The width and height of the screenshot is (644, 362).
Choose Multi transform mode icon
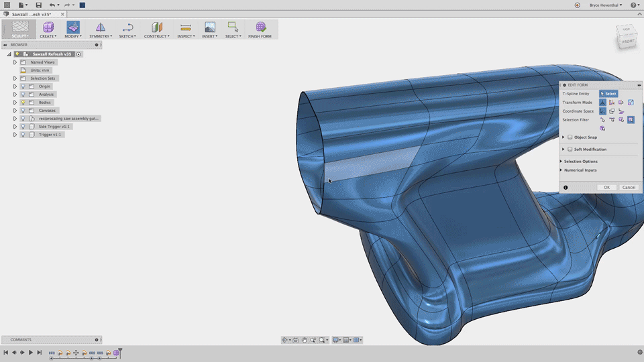602,102
